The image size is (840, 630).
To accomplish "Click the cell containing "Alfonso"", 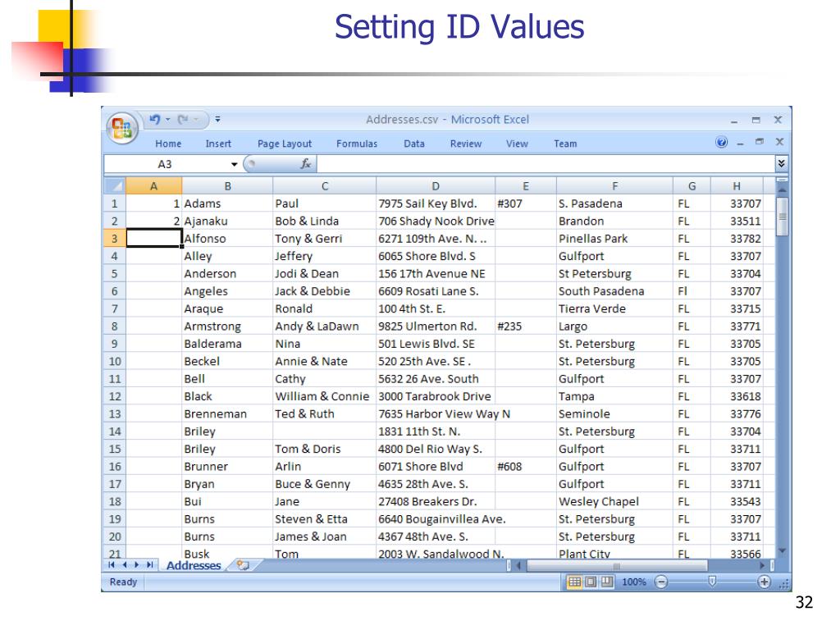I will (x=228, y=239).
